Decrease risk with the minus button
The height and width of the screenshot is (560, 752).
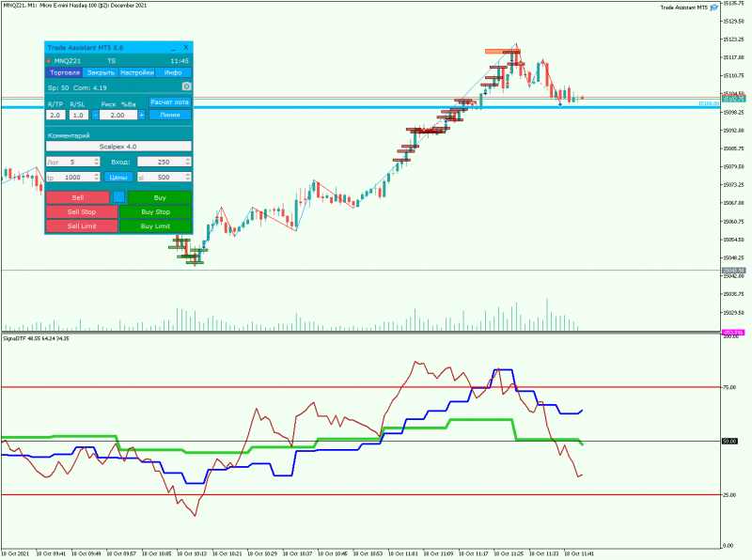[95, 115]
